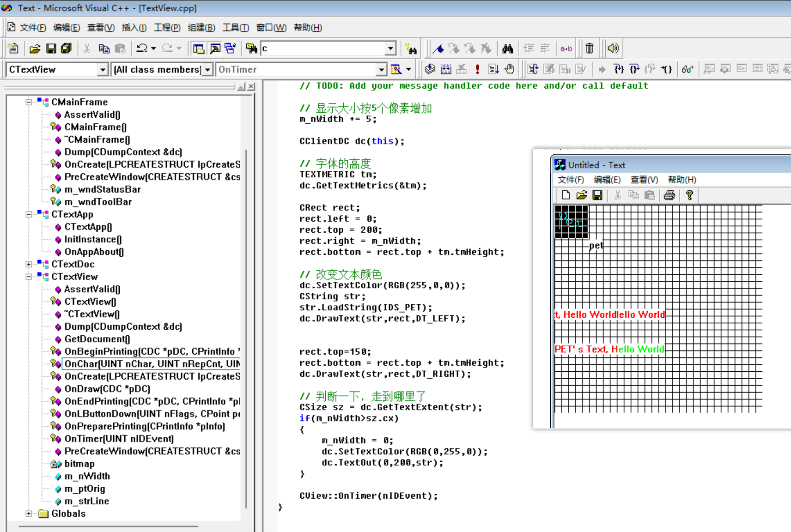Screen dimensions: 791x532
Task: Expand the Globals folder node
Action: pos(29,514)
